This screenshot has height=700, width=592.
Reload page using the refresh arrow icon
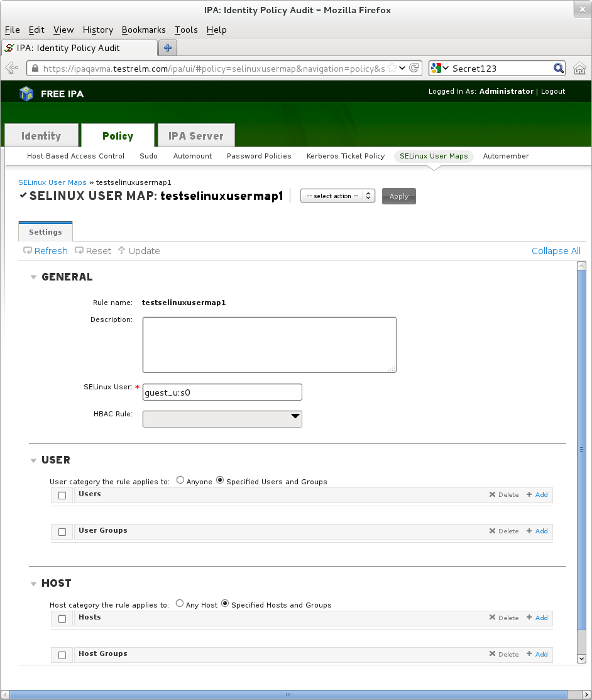pyautogui.click(x=414, y=68)
